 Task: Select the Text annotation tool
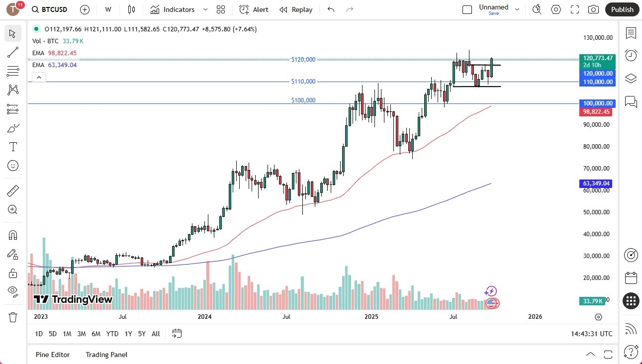[x=13, y=146]
